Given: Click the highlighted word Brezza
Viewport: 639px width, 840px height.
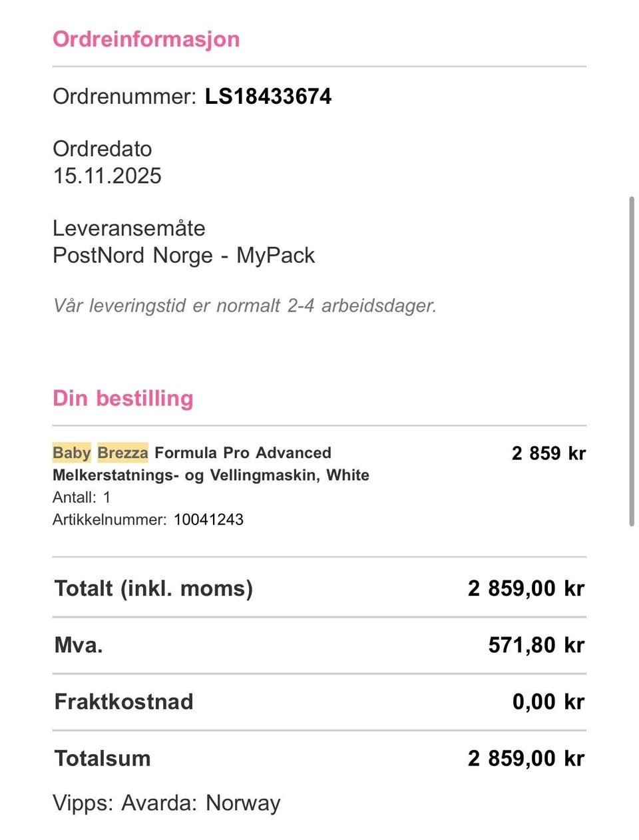Looking at the screenshot, I should (x=122, y=453).
